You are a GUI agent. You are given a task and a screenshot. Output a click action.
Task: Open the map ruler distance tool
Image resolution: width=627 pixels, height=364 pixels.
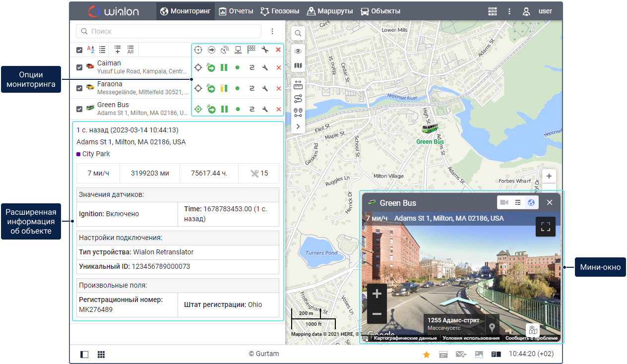(298, 84)
